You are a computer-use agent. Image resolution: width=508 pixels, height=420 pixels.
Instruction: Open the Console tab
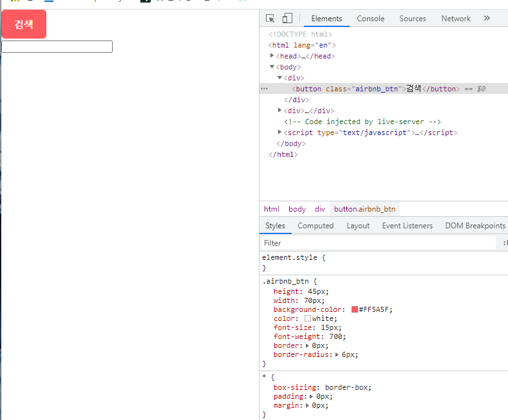coord(371,19)
